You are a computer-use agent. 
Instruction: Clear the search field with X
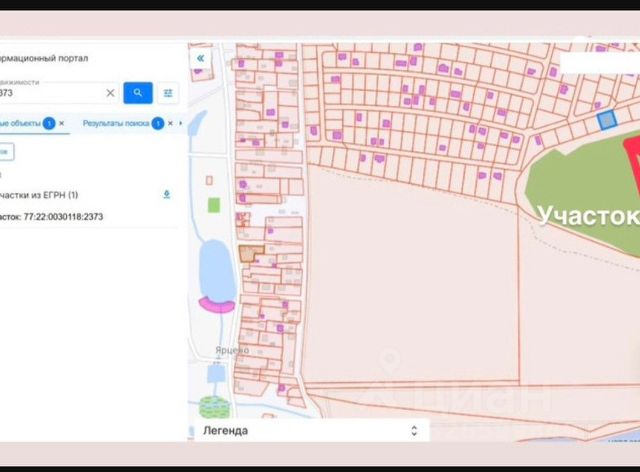coord(110,93)
